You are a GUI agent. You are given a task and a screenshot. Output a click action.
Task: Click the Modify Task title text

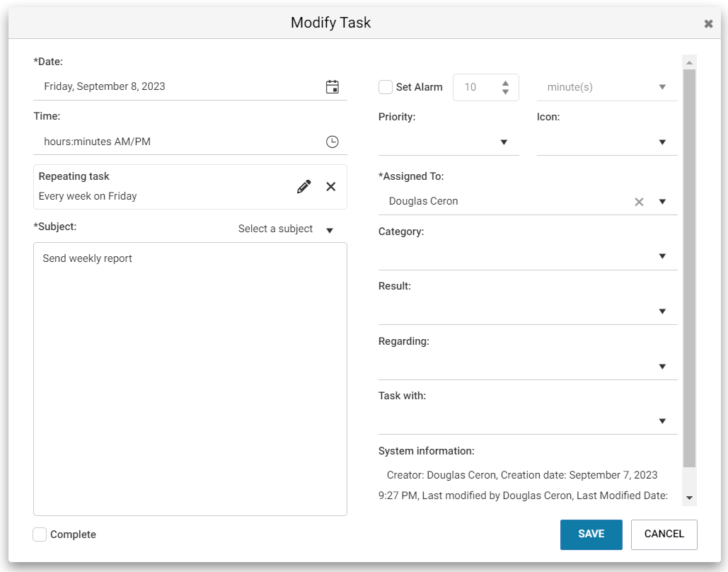pos(330,23)
